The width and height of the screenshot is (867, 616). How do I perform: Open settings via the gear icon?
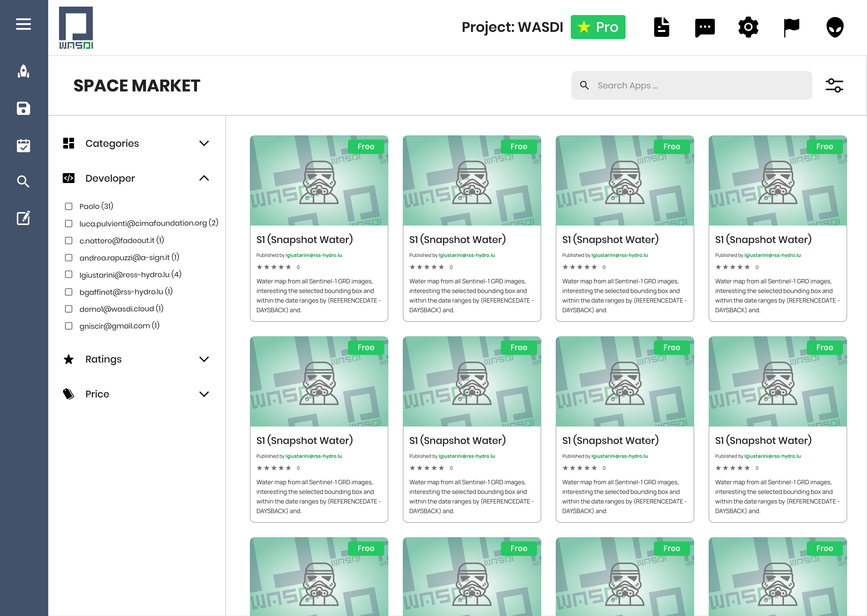point(748,26)
